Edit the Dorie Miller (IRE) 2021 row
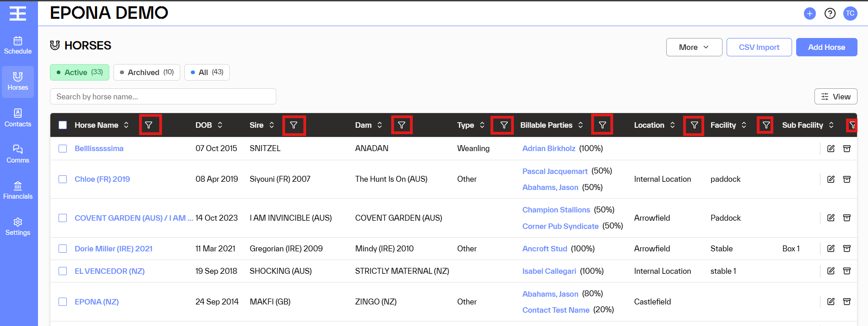 [x=831, y=248]
